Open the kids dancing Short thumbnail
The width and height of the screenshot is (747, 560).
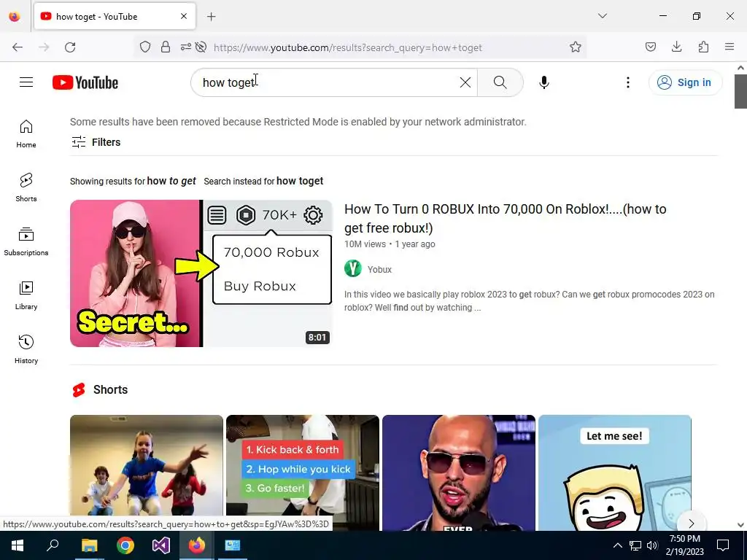click(146, 472)
